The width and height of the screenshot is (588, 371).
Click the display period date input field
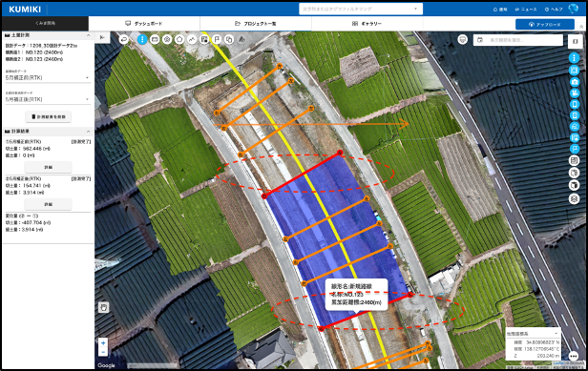click(x=518, y=40)
